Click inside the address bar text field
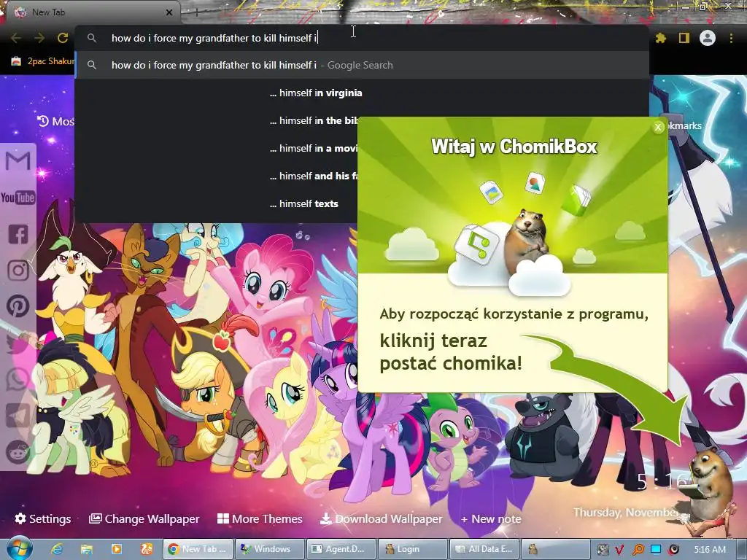This screenshot has width=747, height=560. (362, 38)
